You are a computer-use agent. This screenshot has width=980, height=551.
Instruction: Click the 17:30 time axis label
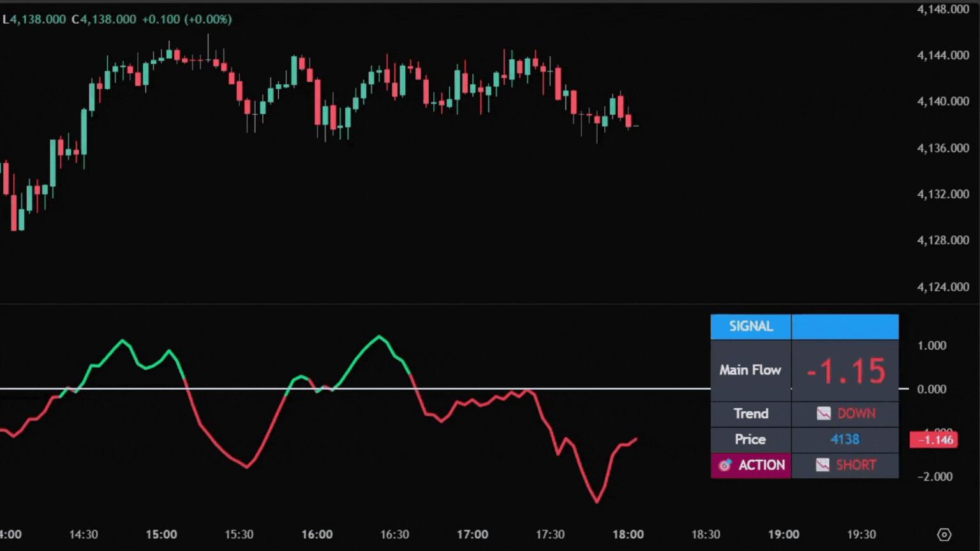[x=550, y=534]
